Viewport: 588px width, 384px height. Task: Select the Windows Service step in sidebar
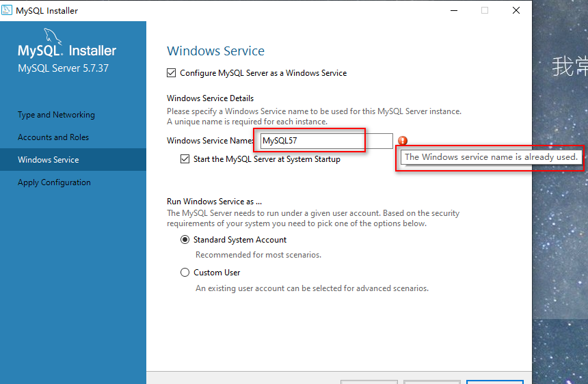pos(73,160)
